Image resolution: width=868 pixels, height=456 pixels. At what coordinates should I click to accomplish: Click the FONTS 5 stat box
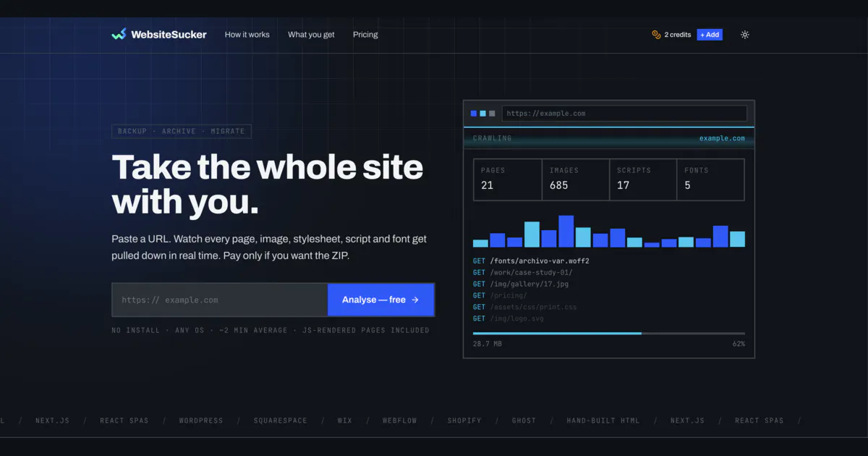pos(711,180)
